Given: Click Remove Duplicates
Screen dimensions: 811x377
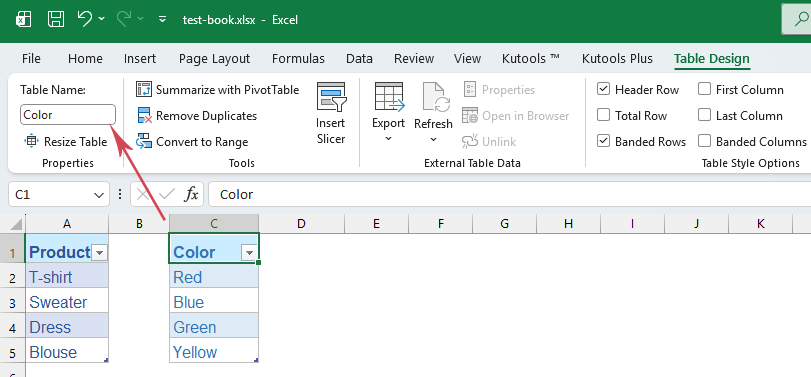Looking at the screenshot, I should pyautogui.click(x=197, y=116).
